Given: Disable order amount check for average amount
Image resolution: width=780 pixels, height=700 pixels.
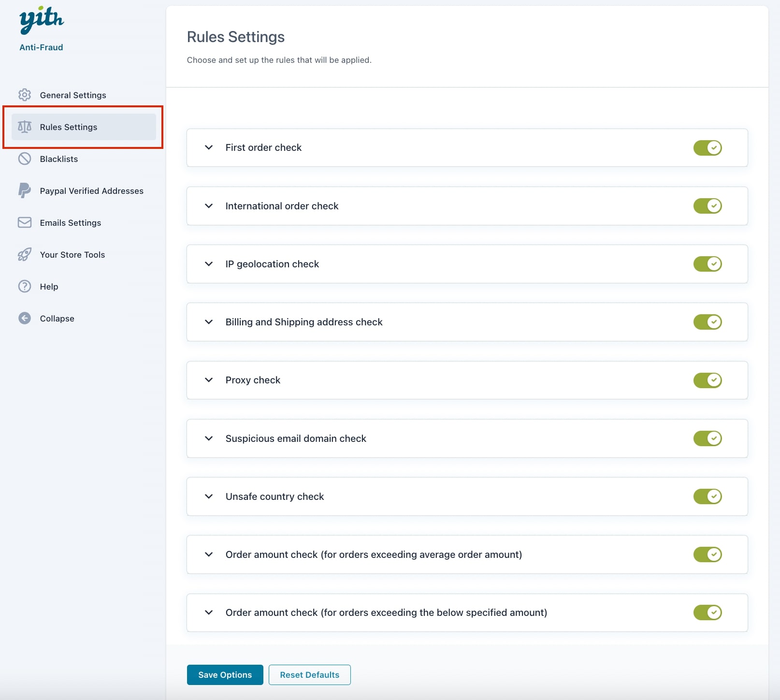Looking at the screenshot, I should [708, 554].
